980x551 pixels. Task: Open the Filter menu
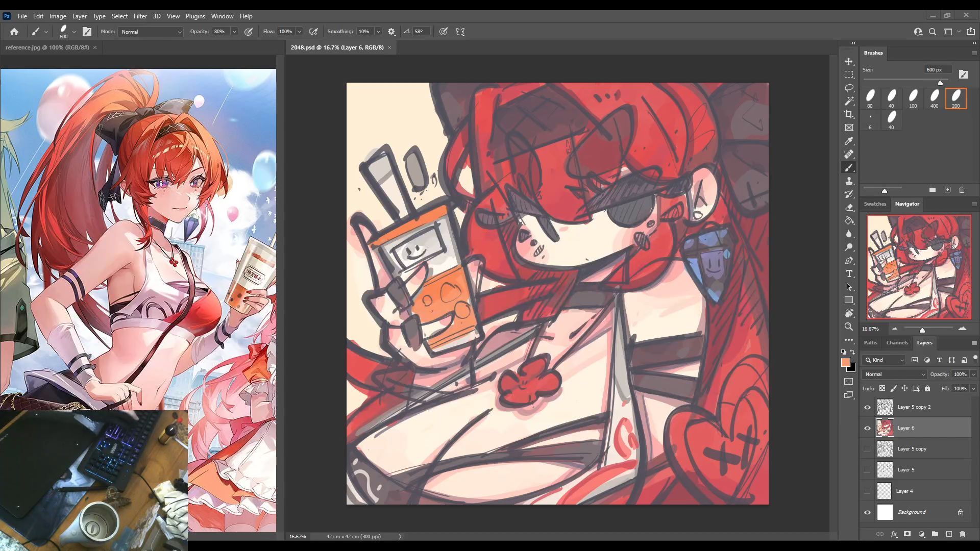click(x=140, y=16)
